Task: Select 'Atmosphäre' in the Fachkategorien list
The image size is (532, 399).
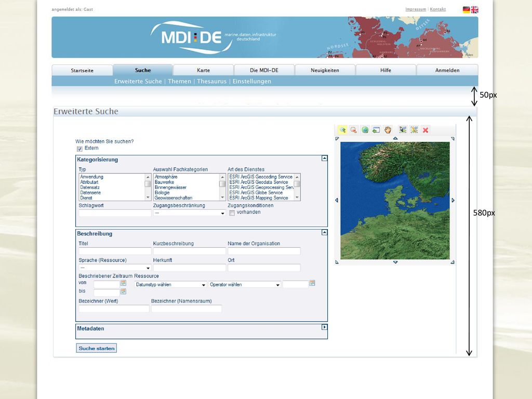Action: coord(166,177)
